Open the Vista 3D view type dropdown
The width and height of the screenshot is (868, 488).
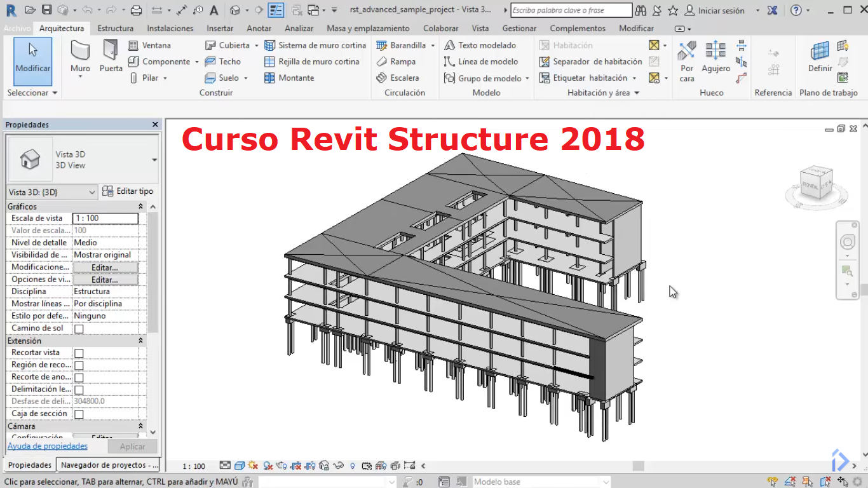(92, 191)
